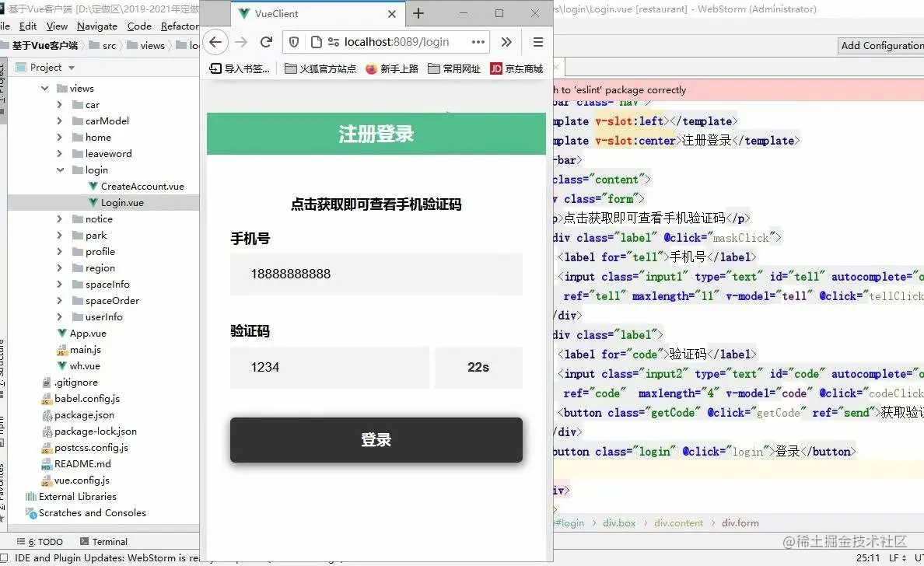The height and width of the screenshot is (566, 924).
Task: Open the Terminal tool window
Action: [x=103, y=542]
